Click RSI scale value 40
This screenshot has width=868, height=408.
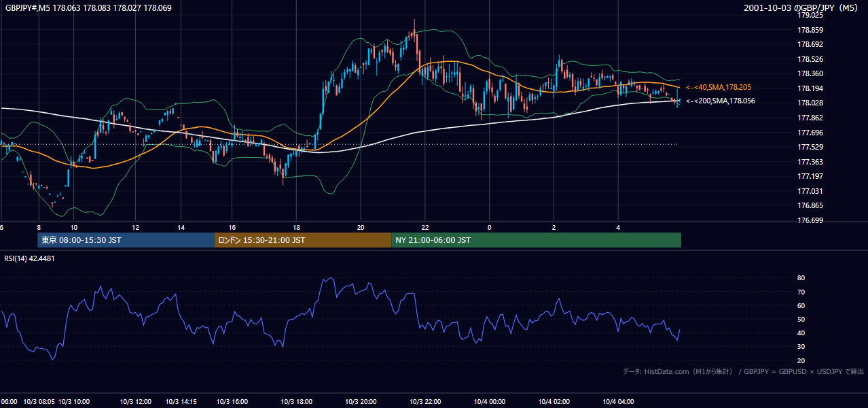coord(801,333)
